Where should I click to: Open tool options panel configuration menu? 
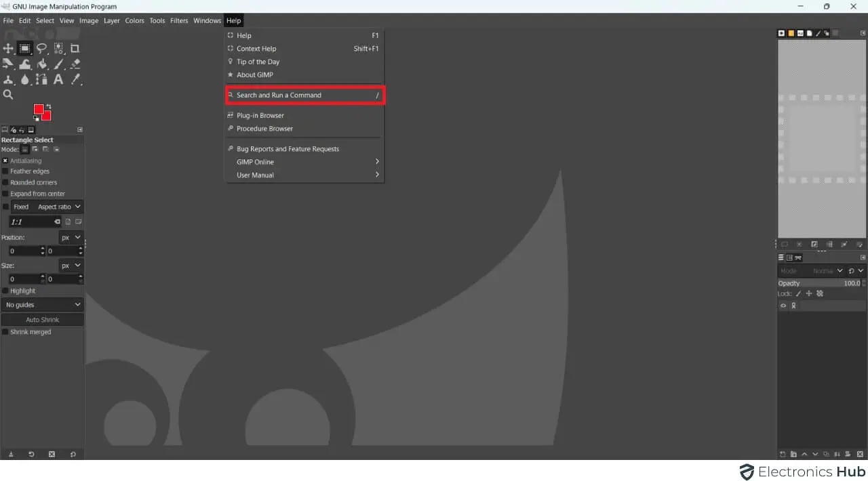(80, 129)
